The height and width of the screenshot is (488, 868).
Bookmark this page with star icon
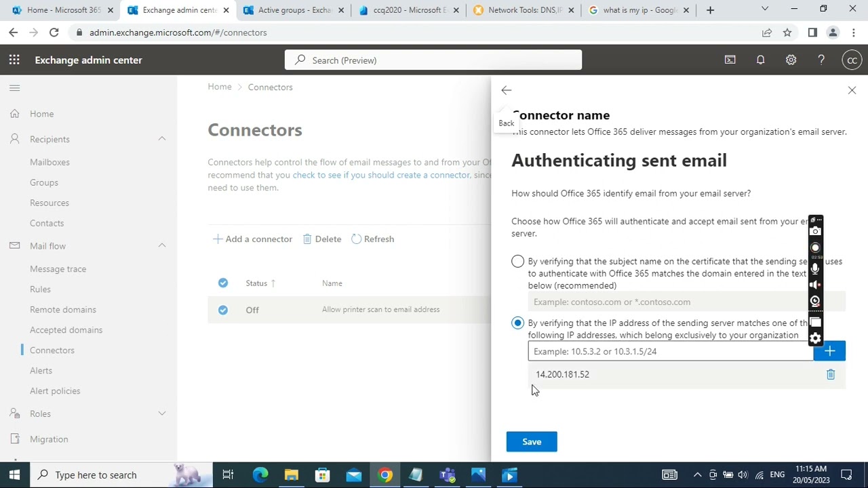coord(787,33)
